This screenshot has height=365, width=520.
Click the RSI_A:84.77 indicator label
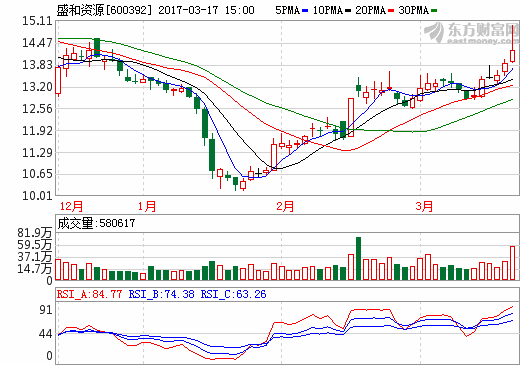tap(89, 294)
